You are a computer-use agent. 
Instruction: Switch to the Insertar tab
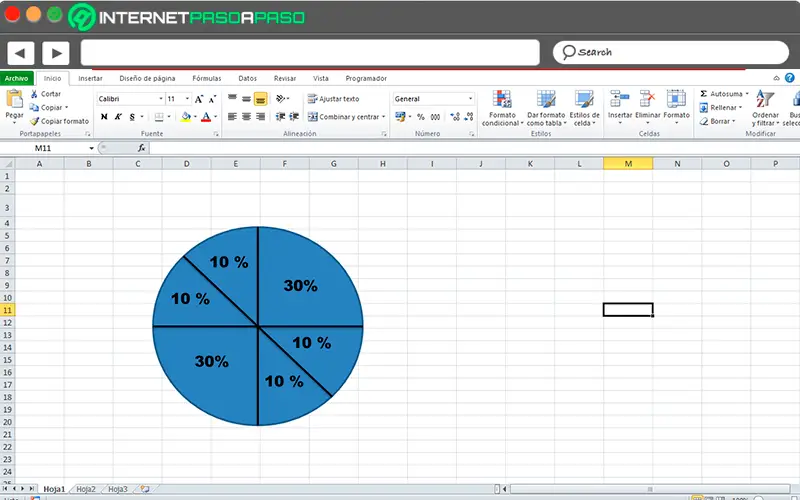pos(90,79)
